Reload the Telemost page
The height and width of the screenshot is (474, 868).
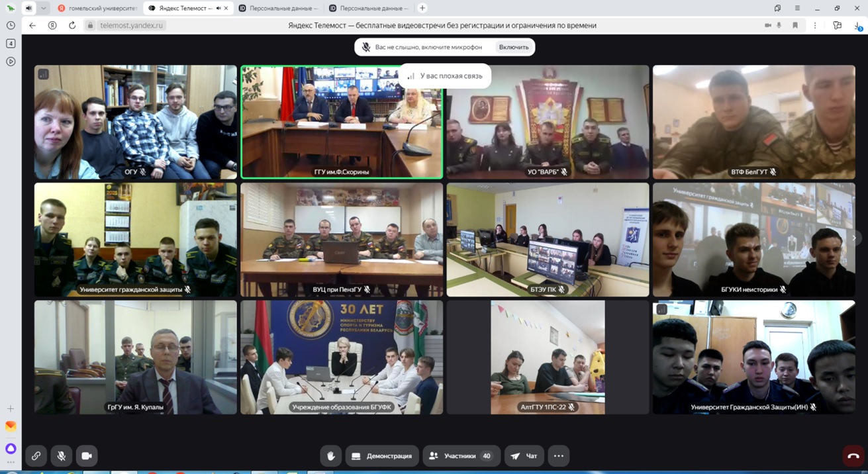click(x=72, y=25)
